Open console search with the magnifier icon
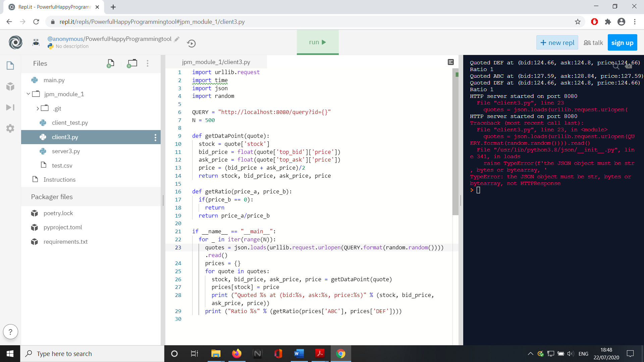 (616, 66)
